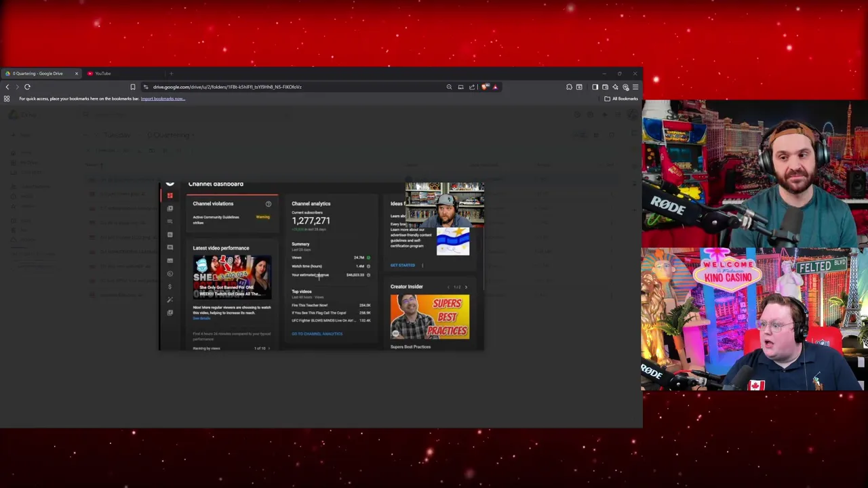
Task: Open the Brave wallet icon
Action: click(605, 87)
